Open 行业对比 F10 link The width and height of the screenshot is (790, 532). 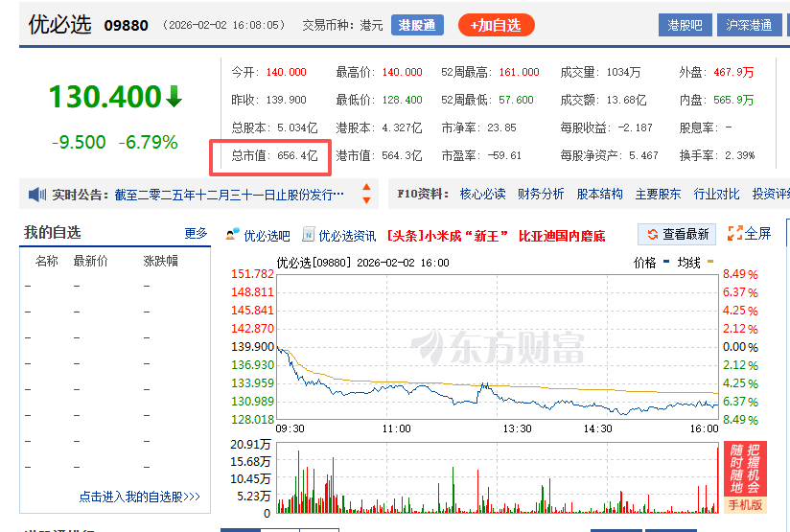tap(716, 194)
